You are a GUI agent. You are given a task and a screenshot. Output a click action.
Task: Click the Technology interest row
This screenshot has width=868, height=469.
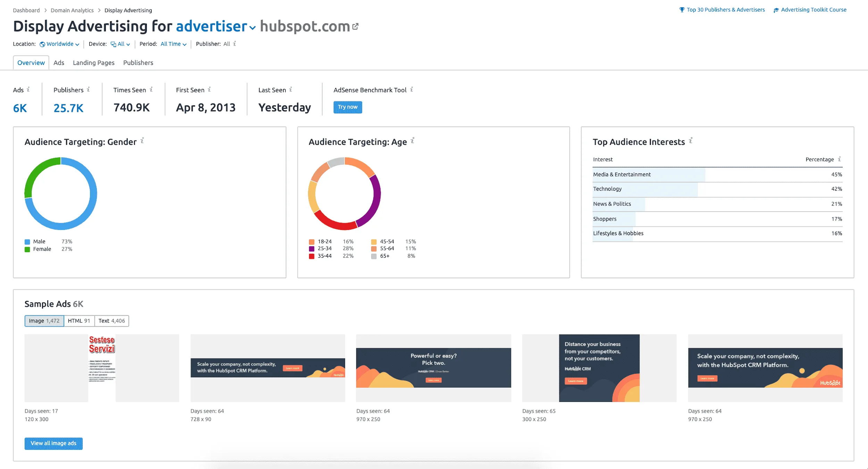click(718, 189)
